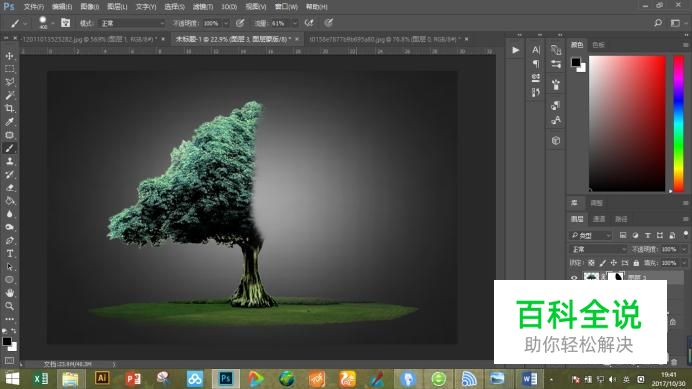
Task: Open the Paragraph panel icon
Action: tap(536, 64)
